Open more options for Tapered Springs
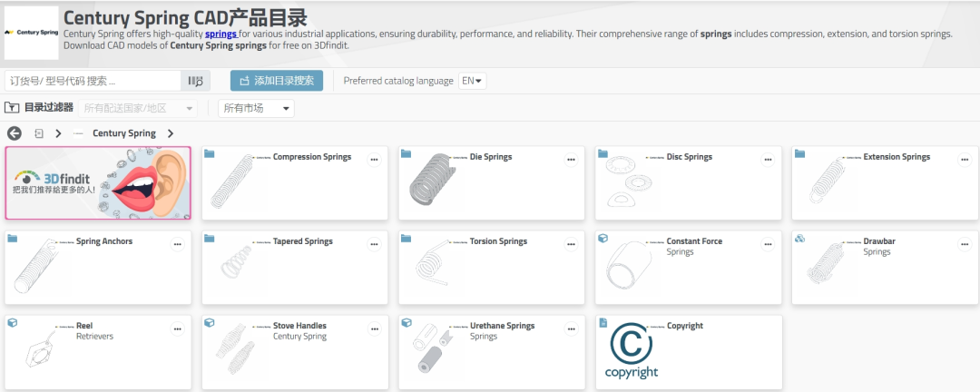The height and width of the screenshot is (392, 980). [x=375, y=244]
